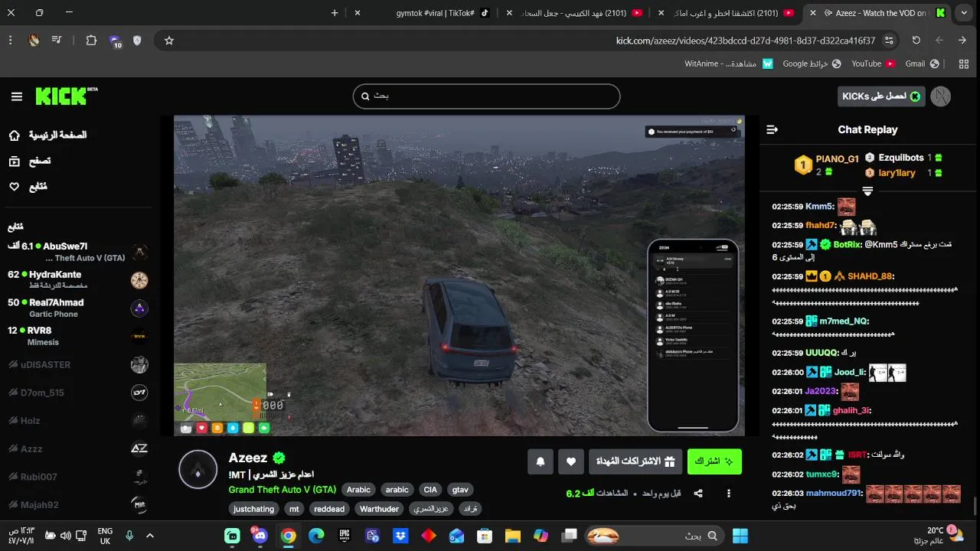Open the Following sidebar item
This screenshot has width=980, height=551.
pos(29,187)
